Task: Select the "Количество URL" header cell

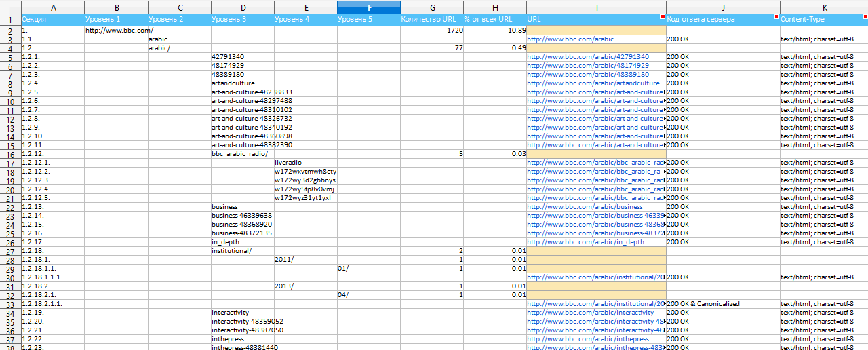Action: 432,20
